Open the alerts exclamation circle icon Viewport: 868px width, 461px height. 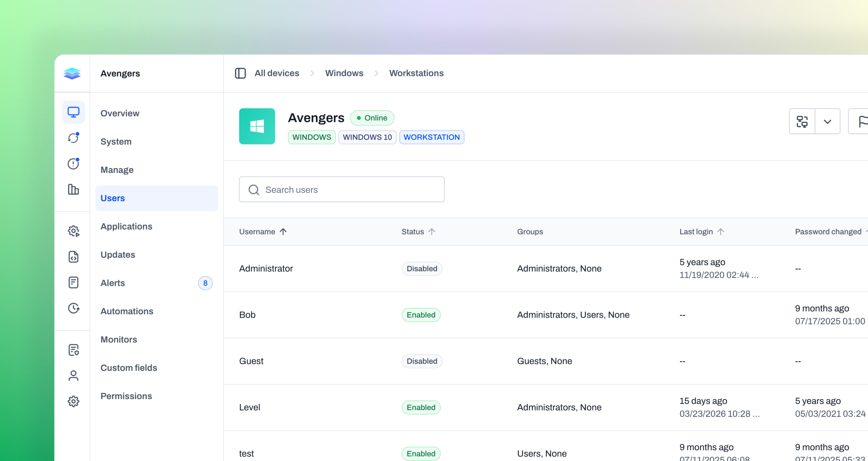pyautogui.click(x=73, y=164)
